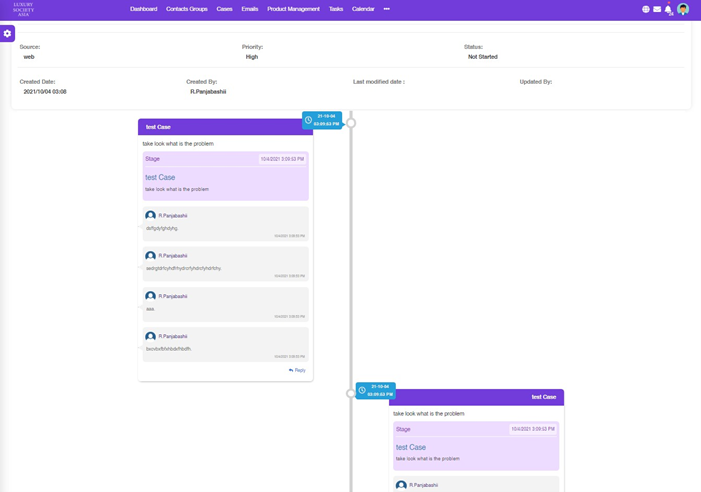Screen dimensions: 701x492
Task: Click the clock icon on first timeline badge
Action: click(x=309, y=120)
